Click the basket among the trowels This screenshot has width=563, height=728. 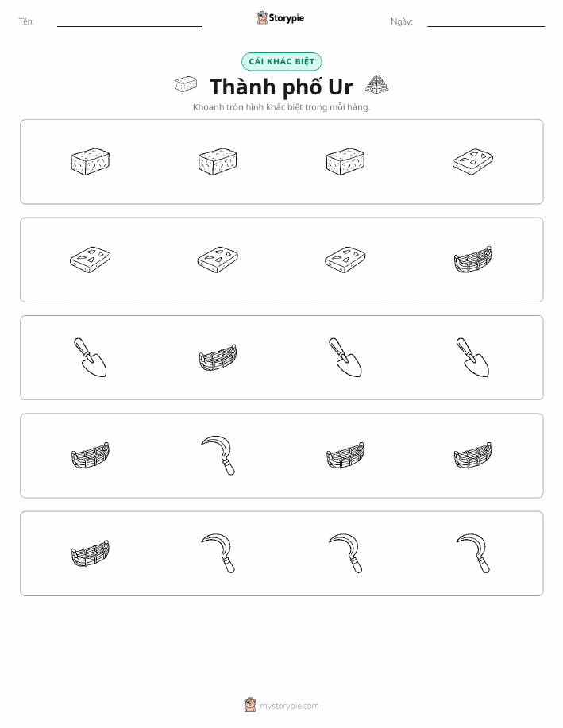click(x=218, y=357)
